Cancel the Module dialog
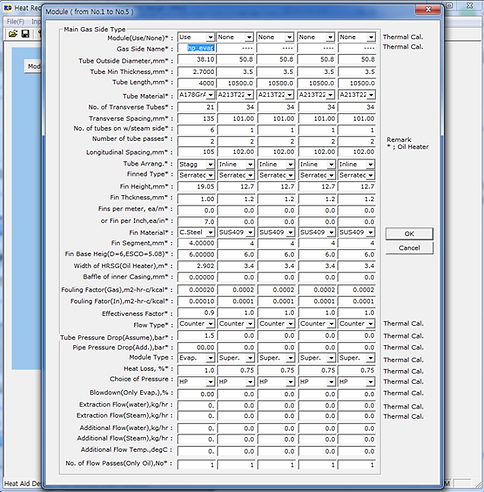The image size is (484, 492). [x=409, y=248]
